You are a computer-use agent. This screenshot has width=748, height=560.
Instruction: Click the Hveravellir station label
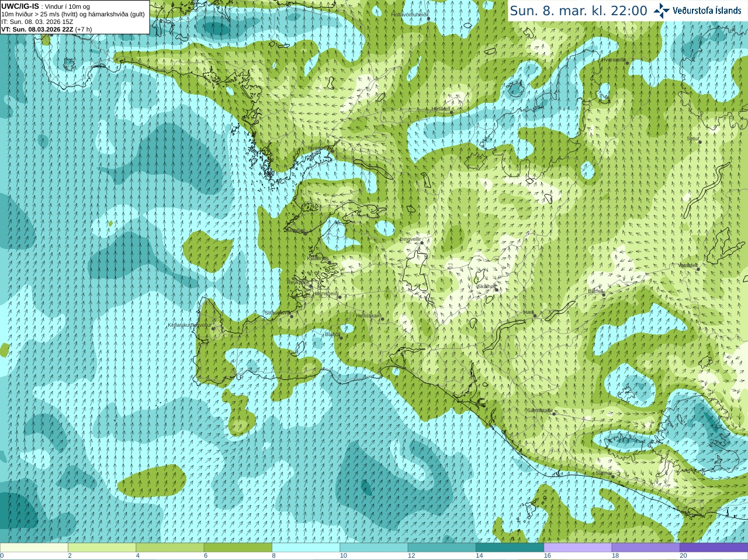pyautogui.click(x=614, y=60)
